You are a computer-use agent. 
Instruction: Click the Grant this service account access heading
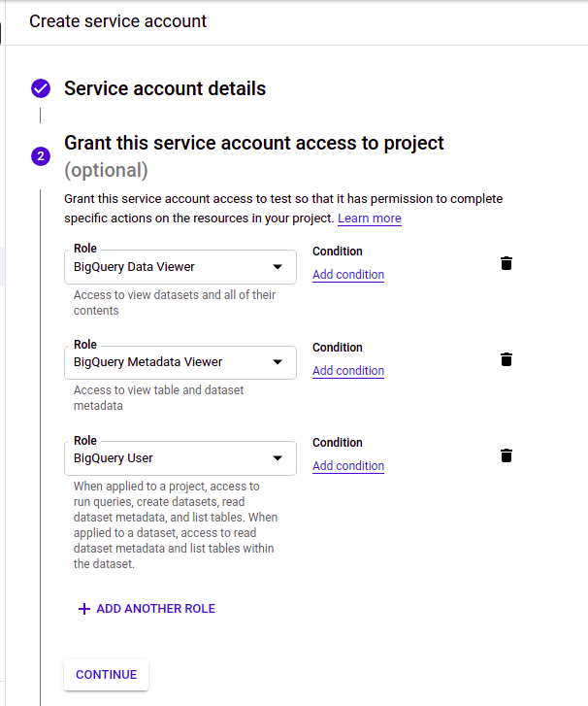254,143
